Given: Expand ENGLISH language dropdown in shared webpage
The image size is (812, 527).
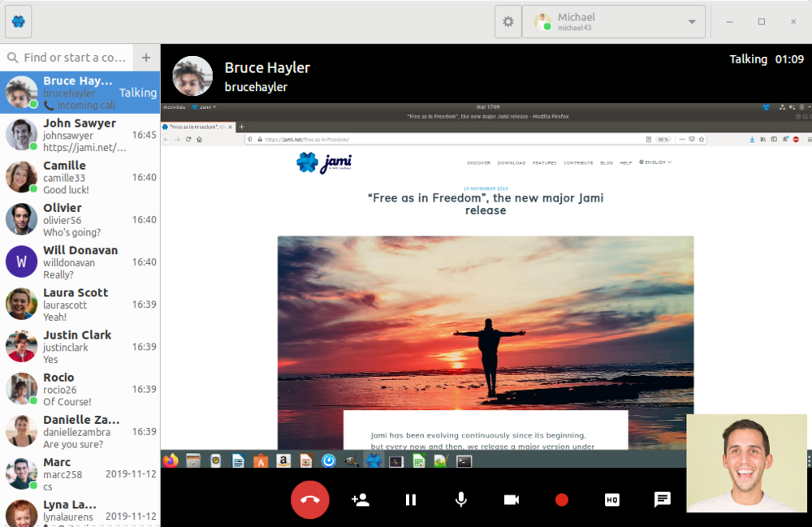Looking at the screenshot, I should pos(655,162).
